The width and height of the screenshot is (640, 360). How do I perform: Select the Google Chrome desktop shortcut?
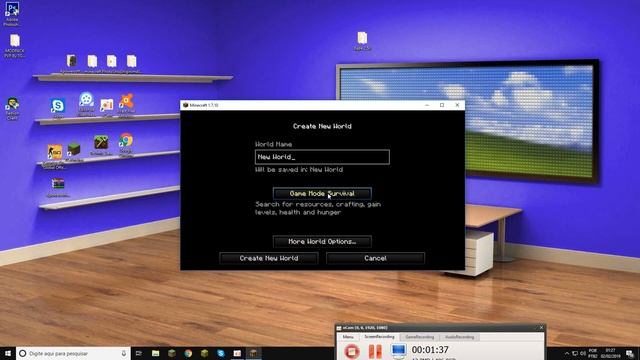(126, 144)
